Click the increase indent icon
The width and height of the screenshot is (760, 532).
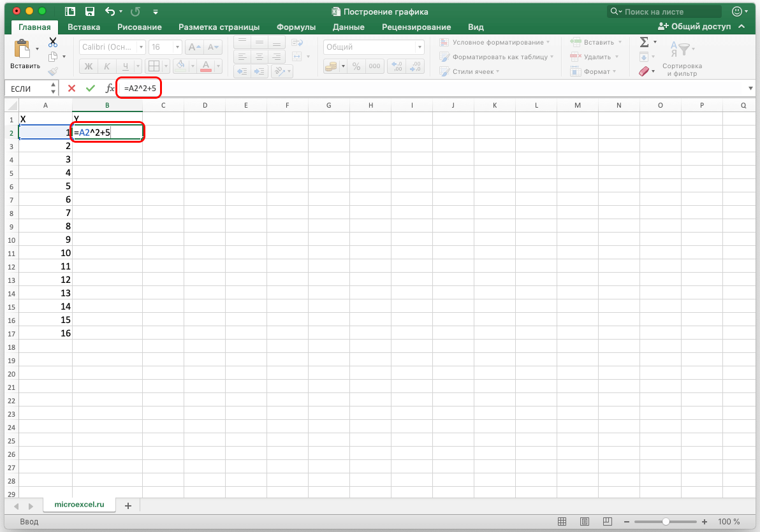pyautogui.click(x=259, y=72)
